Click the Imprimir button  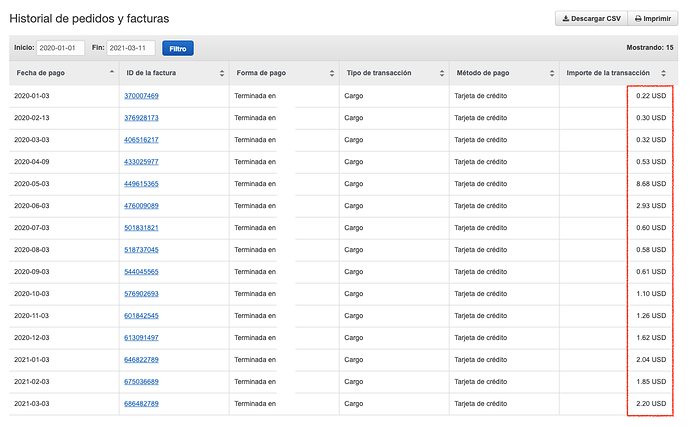653,18
